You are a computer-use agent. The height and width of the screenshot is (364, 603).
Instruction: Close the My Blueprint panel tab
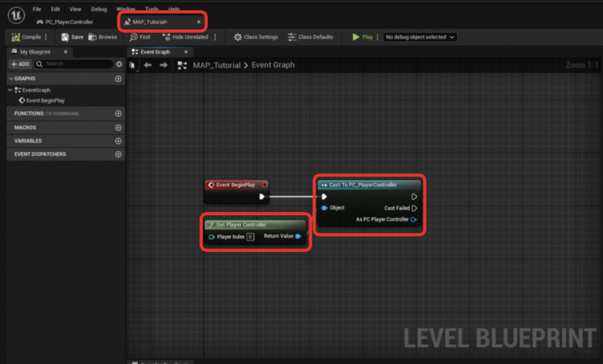pos(65,52)
